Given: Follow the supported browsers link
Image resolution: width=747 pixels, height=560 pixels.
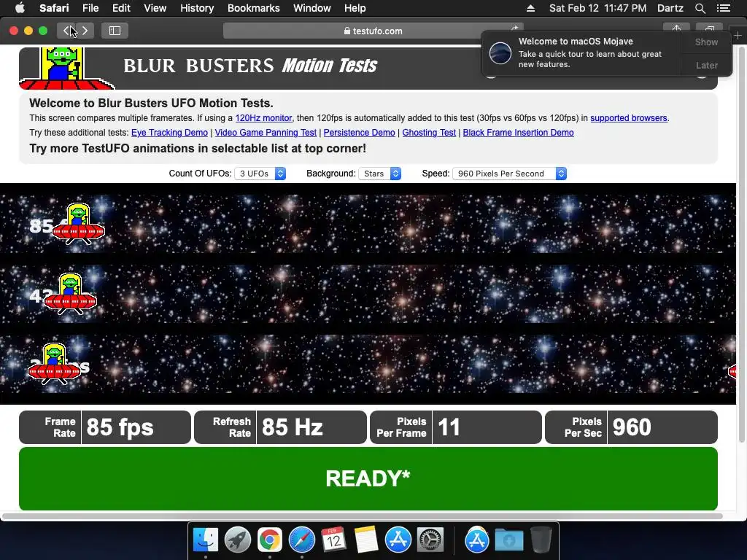Looking at the screenshot, I should click(628, 118).
